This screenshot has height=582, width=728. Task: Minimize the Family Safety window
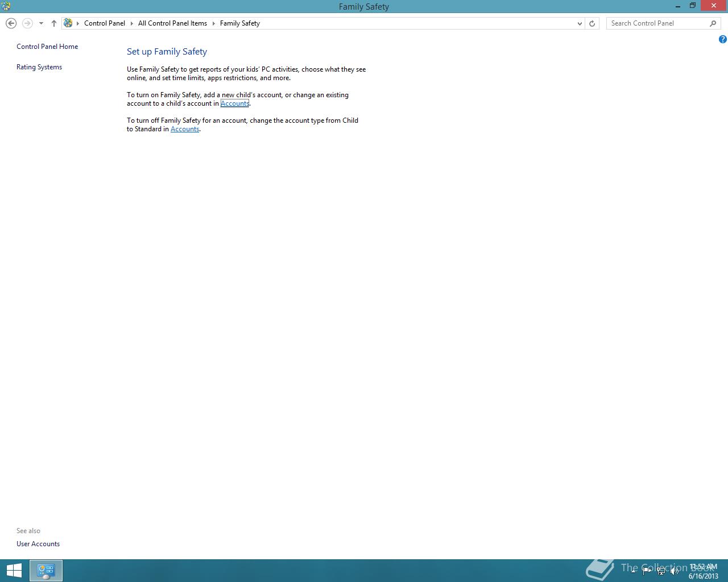click(678, 6)
